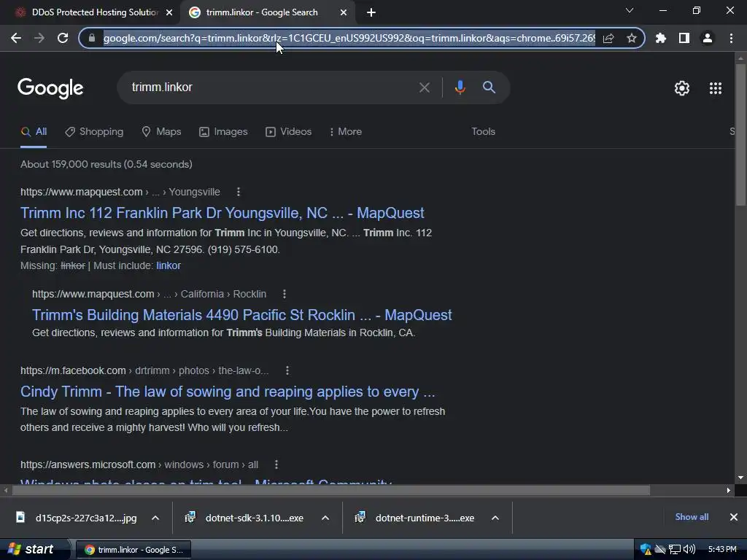Open options for Rocklin MapQuest result
747x560 pixels.
285,294
